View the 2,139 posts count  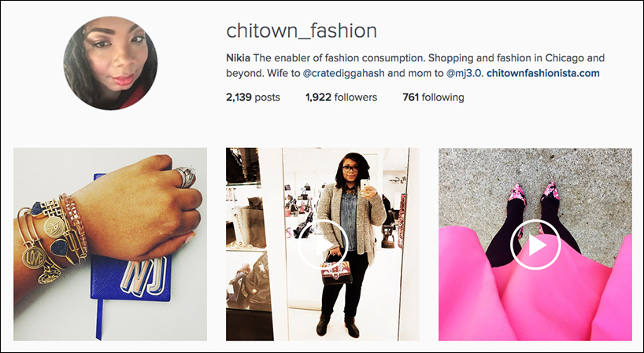tap(253, 97)
